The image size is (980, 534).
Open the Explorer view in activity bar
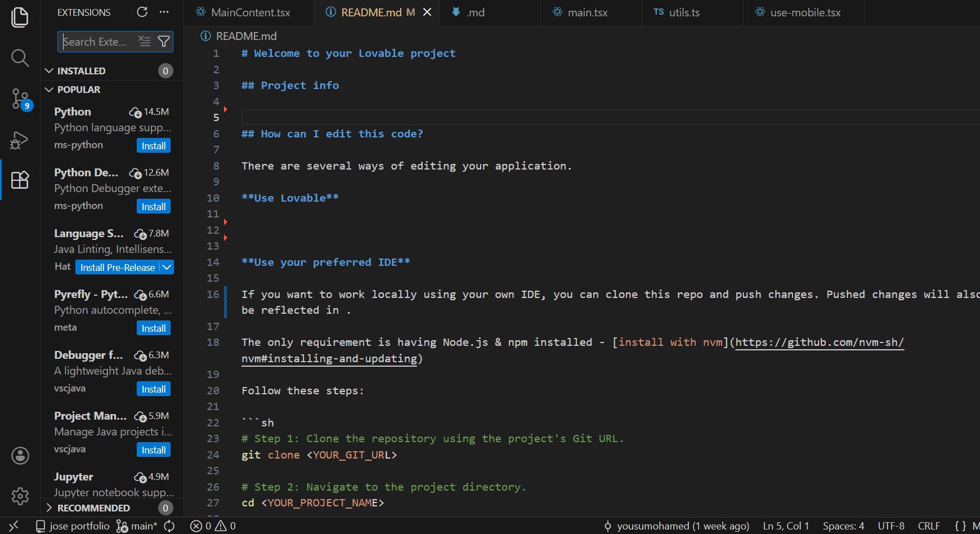(x=20, y=17)
